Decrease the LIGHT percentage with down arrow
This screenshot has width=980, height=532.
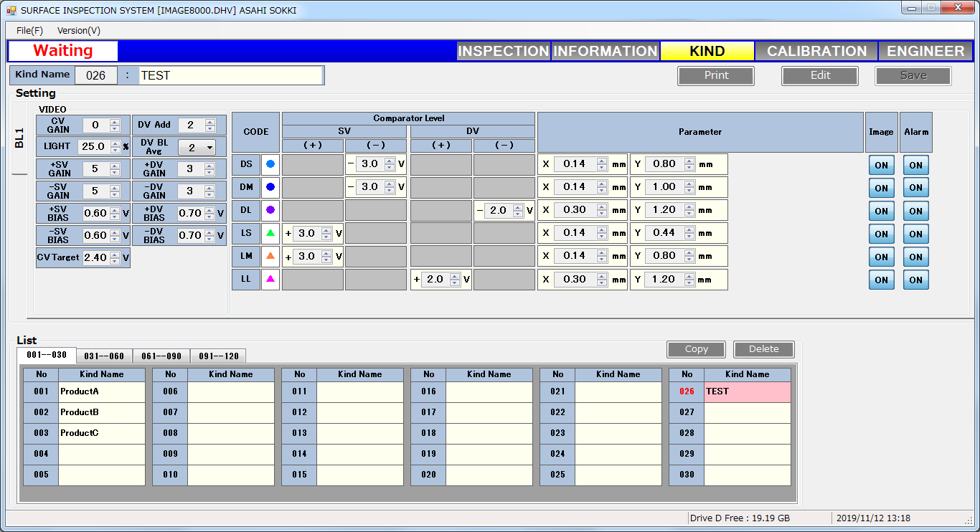(115, 150)
